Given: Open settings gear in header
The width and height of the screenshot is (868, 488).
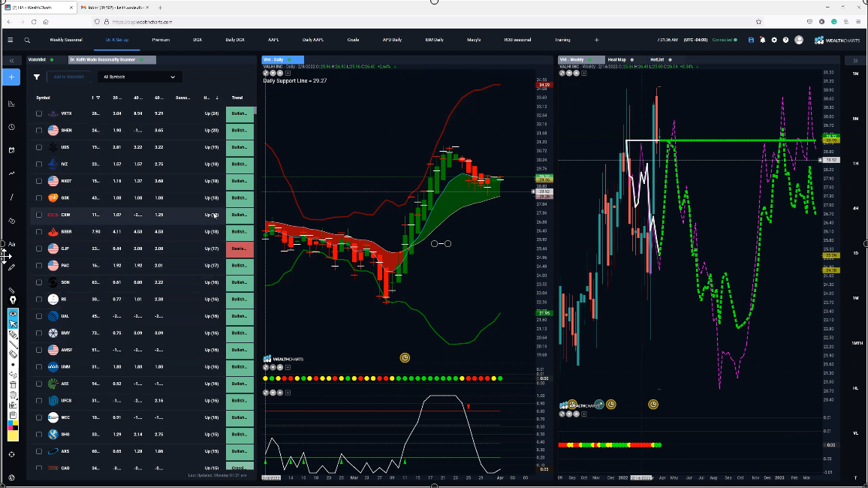Looking at the screenshot, I should 774,40.
